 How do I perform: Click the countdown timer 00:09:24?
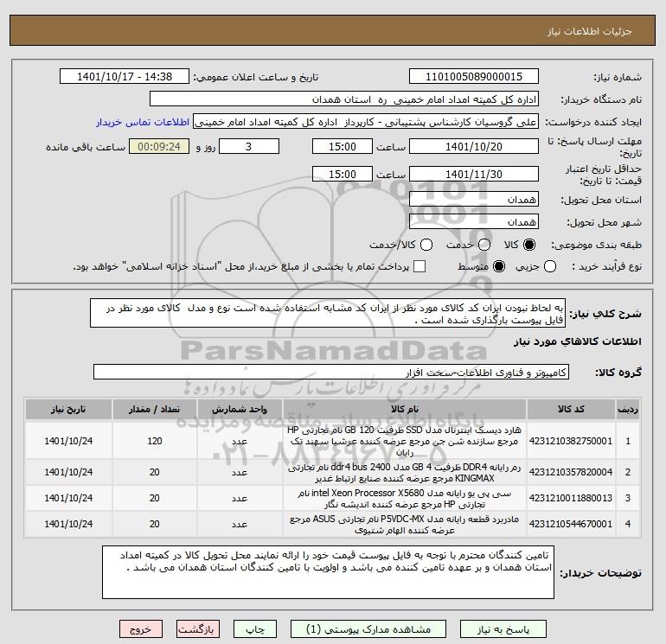point(159,146)
